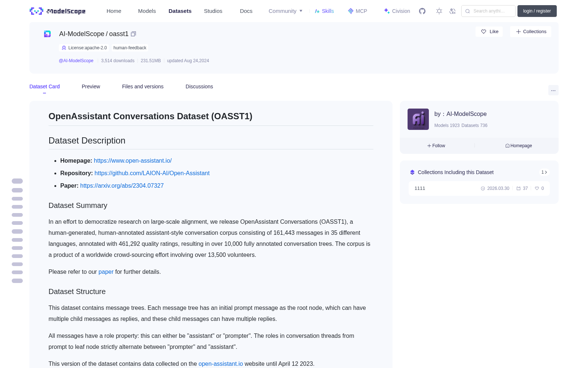Switch language with the translate icon

tap(452, 11)
